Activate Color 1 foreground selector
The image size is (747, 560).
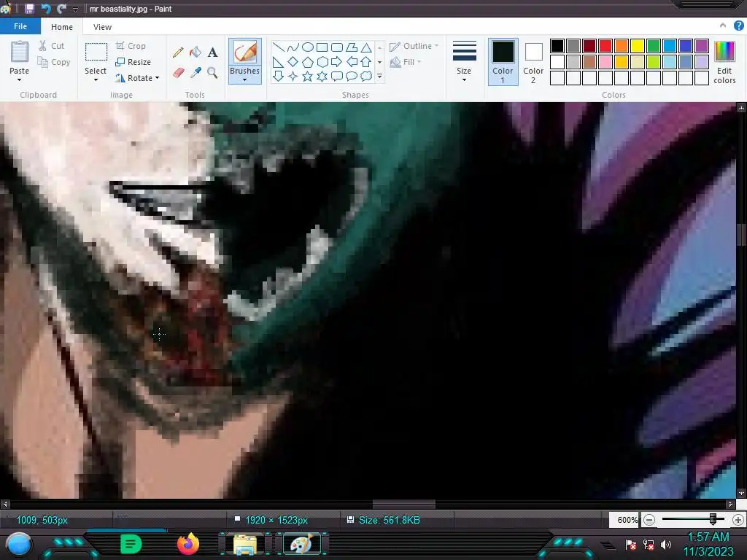(503, 62)
